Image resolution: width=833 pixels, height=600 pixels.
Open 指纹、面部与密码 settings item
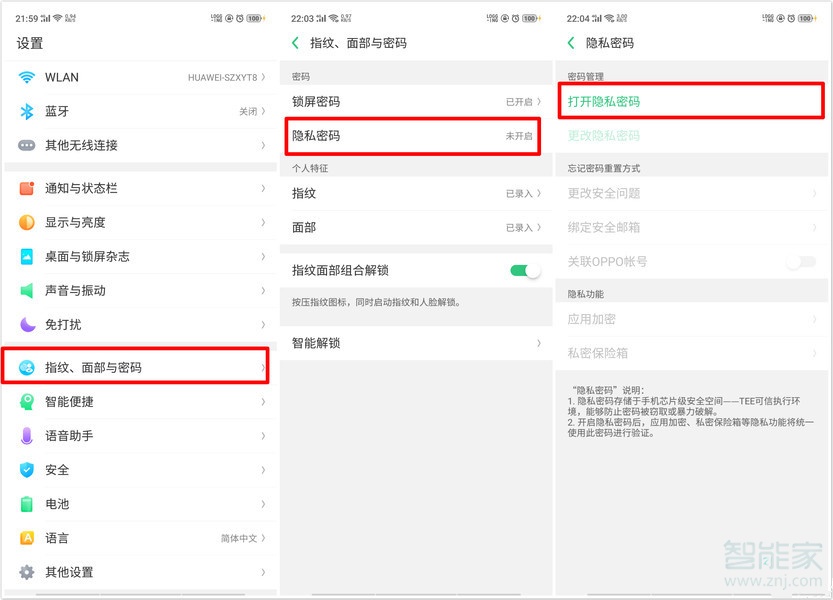[135, 367]
